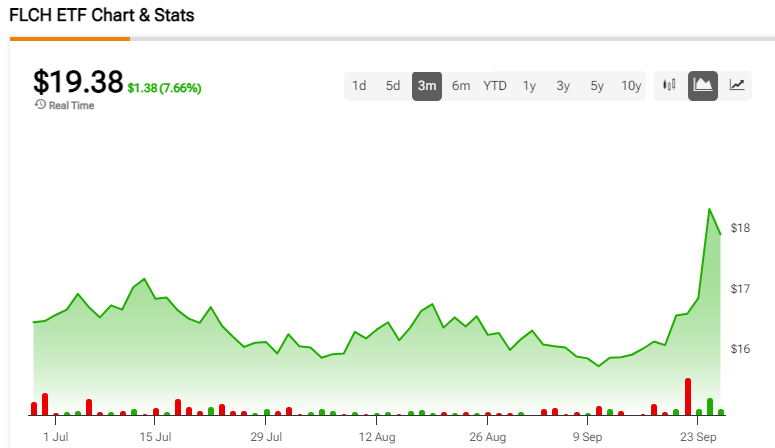Click the $16 price axis label
Image resolution: width=775 pixels, height=448 pixels.
point(740,349)
